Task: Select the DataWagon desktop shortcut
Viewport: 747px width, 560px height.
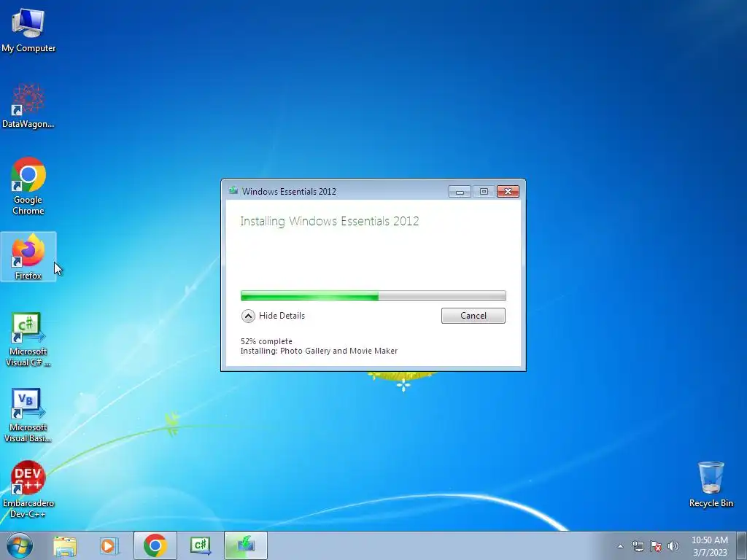Action: pyautogui.click(x=28, y=106)
